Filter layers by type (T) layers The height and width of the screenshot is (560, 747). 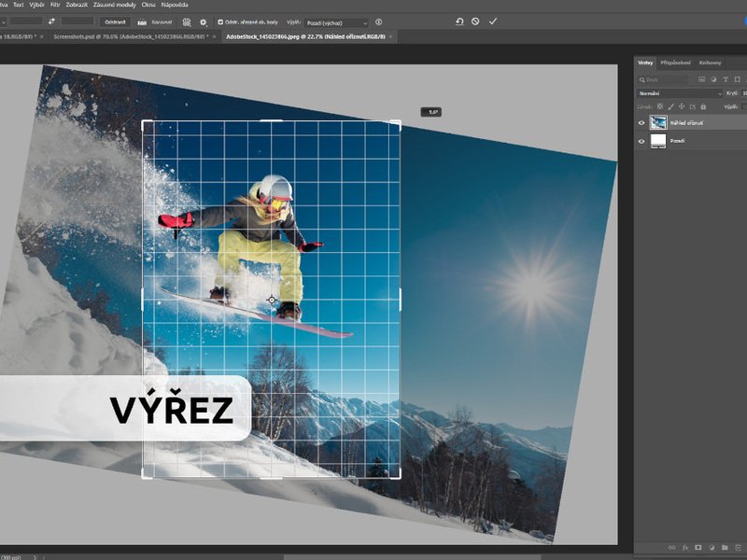tap(726, 79)
